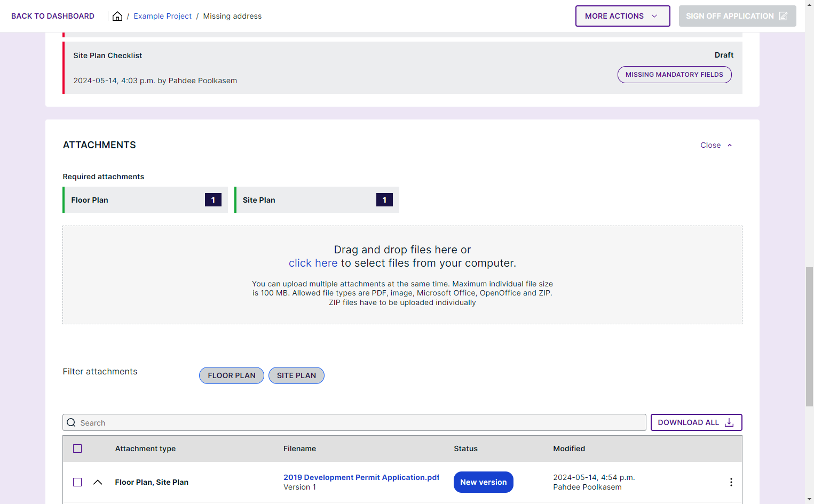The width and height of the screenshot is (814, 504).
Task: Open the three-dot menu for the Floor Plan row
Action: [731, 482]
